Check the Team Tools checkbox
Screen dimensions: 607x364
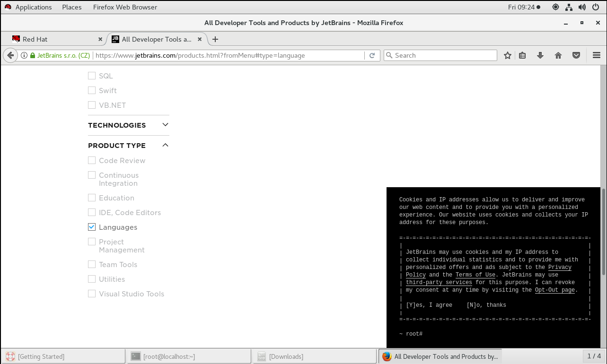pyautogui.click(x=92, y=264)
